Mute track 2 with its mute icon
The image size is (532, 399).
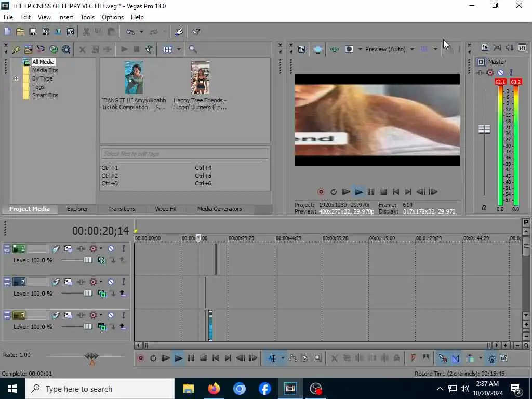click(111, 282)
